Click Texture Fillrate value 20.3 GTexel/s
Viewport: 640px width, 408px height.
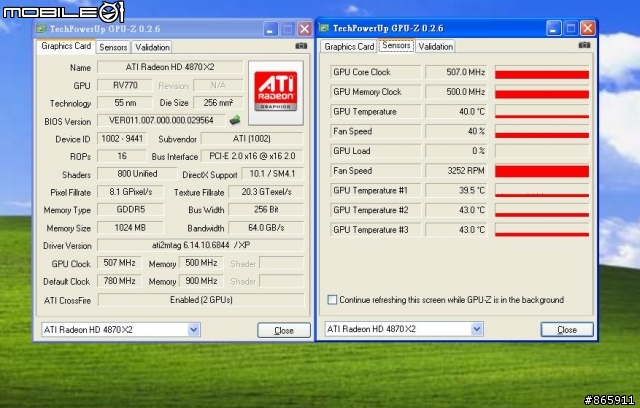[266, 191]
